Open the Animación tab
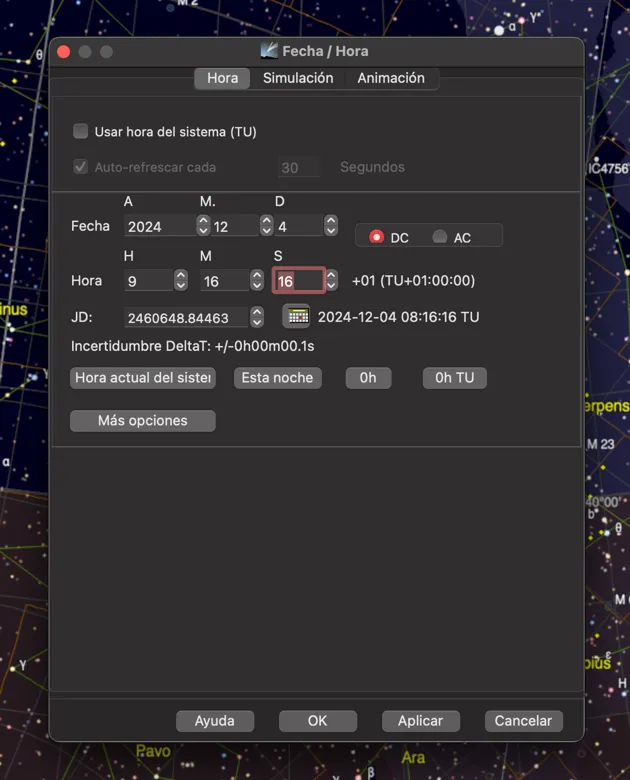 click(x=391, y=78)
